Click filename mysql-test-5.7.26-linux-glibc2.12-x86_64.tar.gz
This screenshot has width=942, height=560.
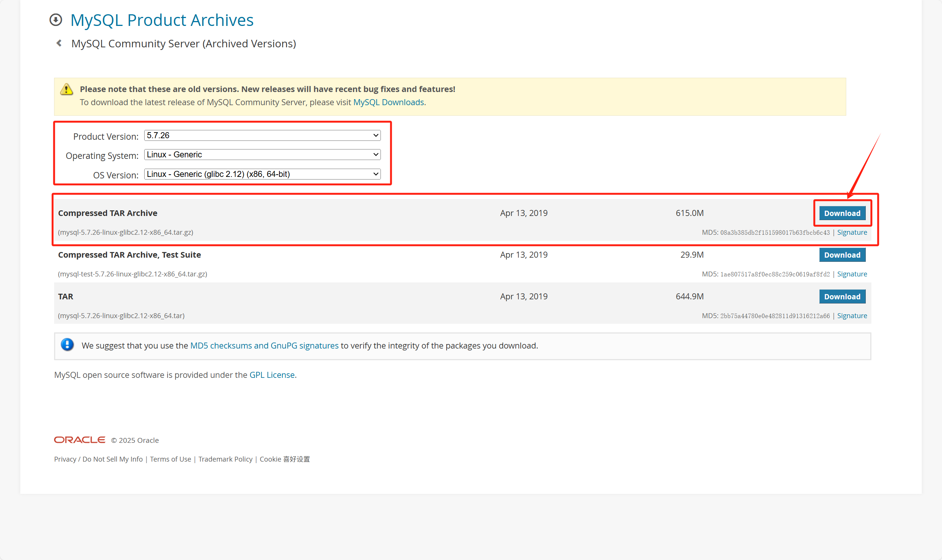133,274
